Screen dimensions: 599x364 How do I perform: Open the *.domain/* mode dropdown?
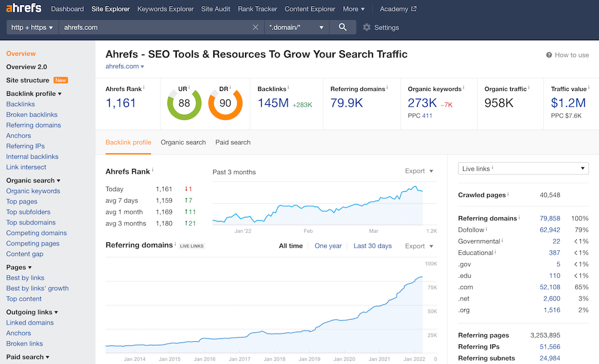(297, 27)
